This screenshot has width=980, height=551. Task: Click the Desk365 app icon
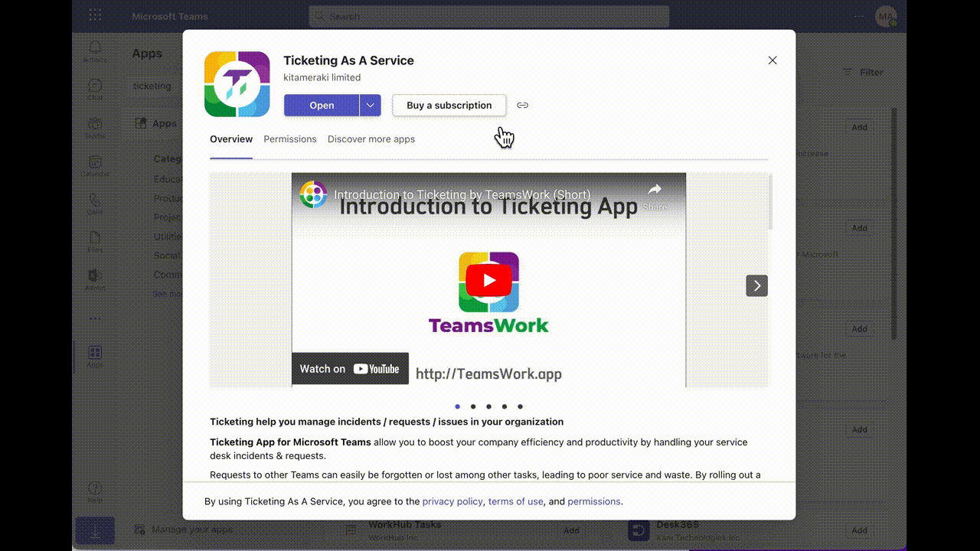(x=639, y=530)
